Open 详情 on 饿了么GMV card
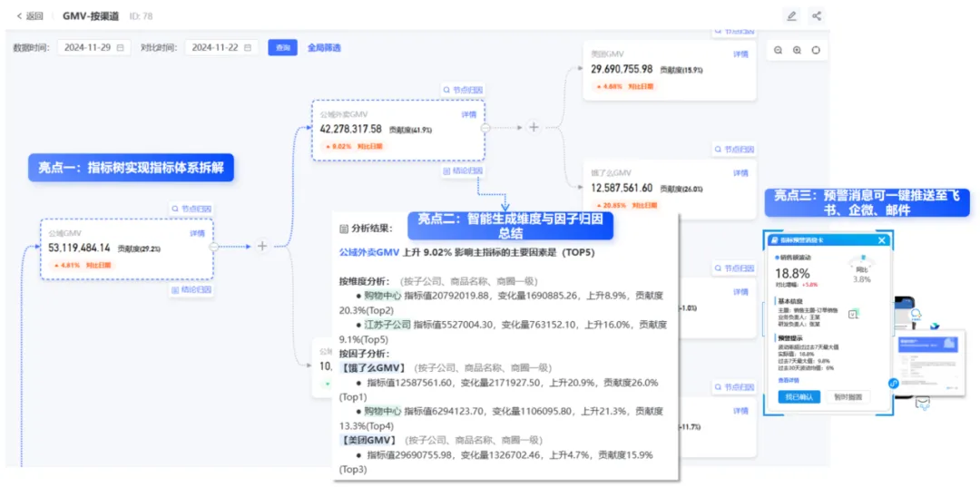Viewport: 980px width, 487px height. click(740, 173)
